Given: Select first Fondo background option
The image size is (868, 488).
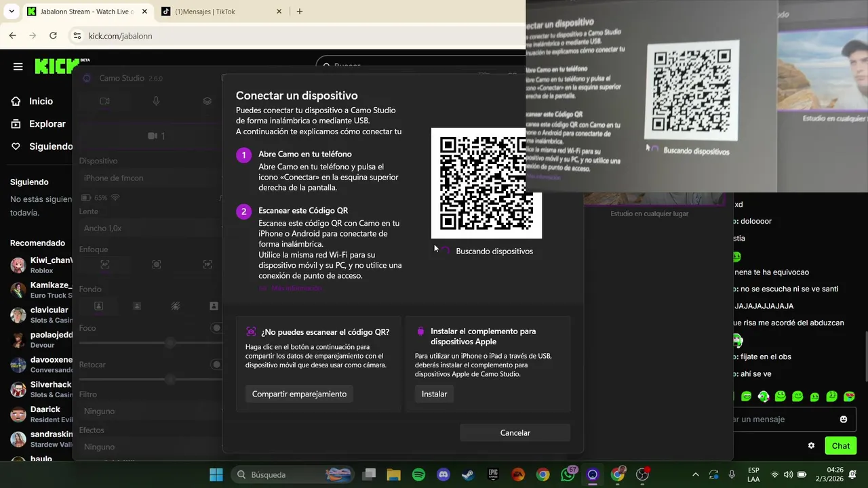Looking at the screenshot, I should pos(98,306).
